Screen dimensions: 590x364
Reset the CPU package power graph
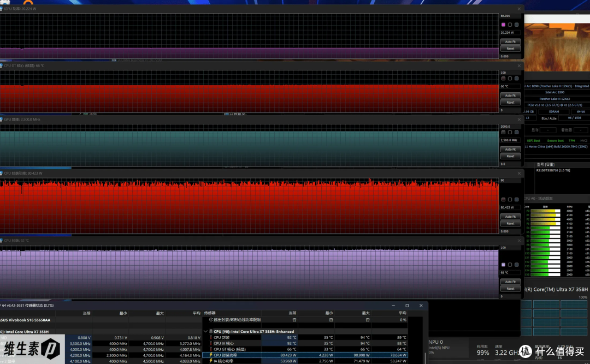pyautogui.click(x=510, y=223)
